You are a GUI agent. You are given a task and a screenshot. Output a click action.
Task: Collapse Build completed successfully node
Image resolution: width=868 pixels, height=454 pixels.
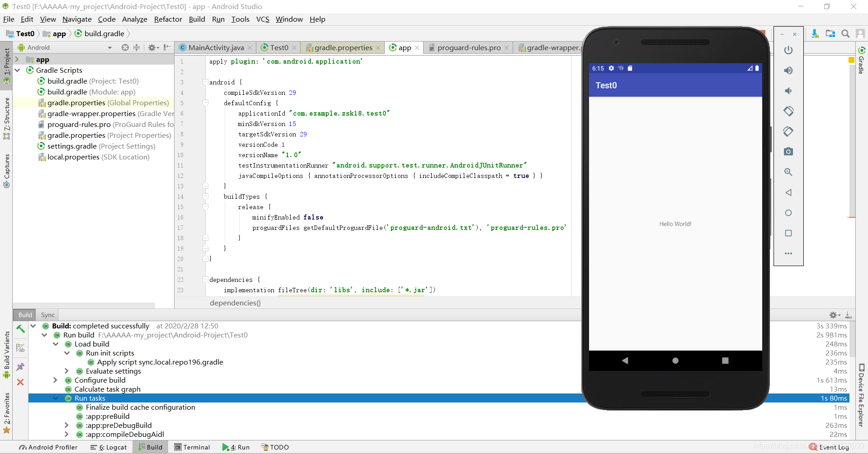(x=33, y=326)
